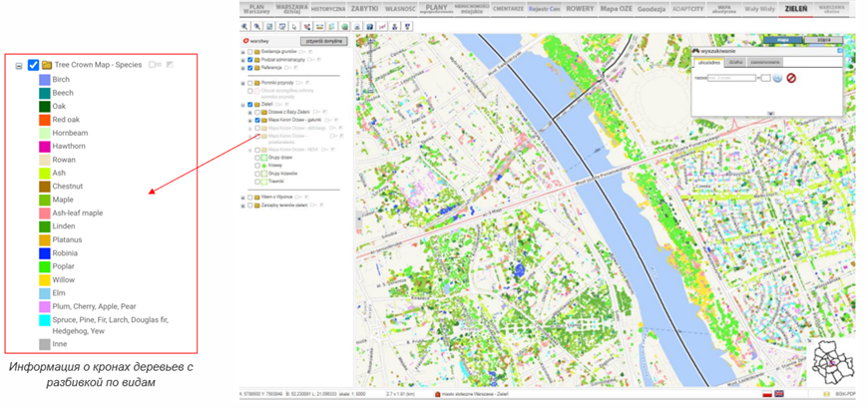Toggle the Tree Crown Map - Species checkbox
The height and width of the screenshot is (408, 868).
(x=33, y=65)
